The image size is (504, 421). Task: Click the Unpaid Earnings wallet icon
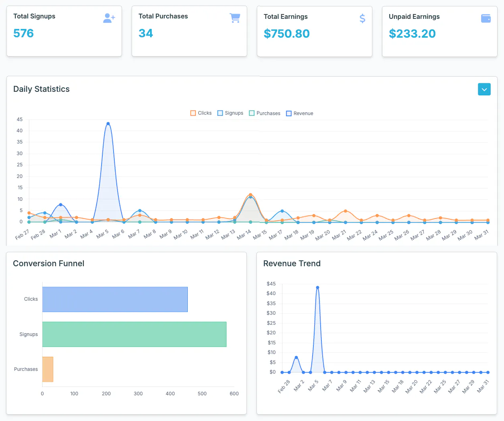(x=486, y=18)
